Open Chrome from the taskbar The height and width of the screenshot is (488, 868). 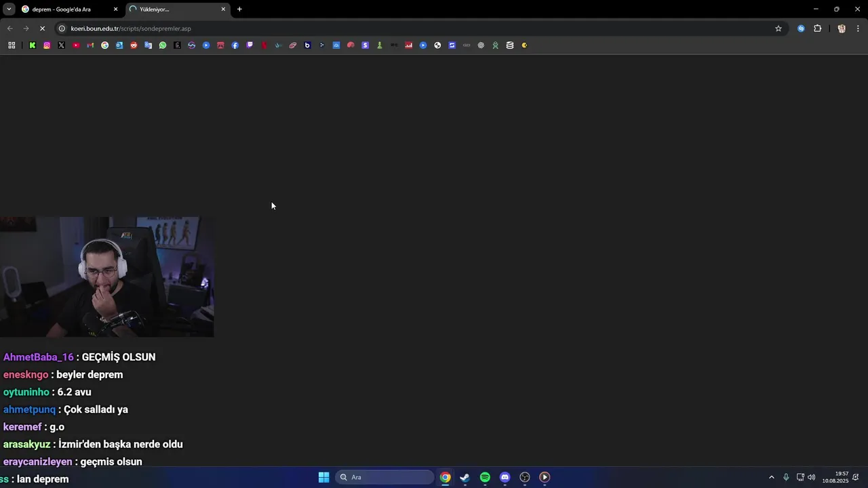click(x=445, y=477)
